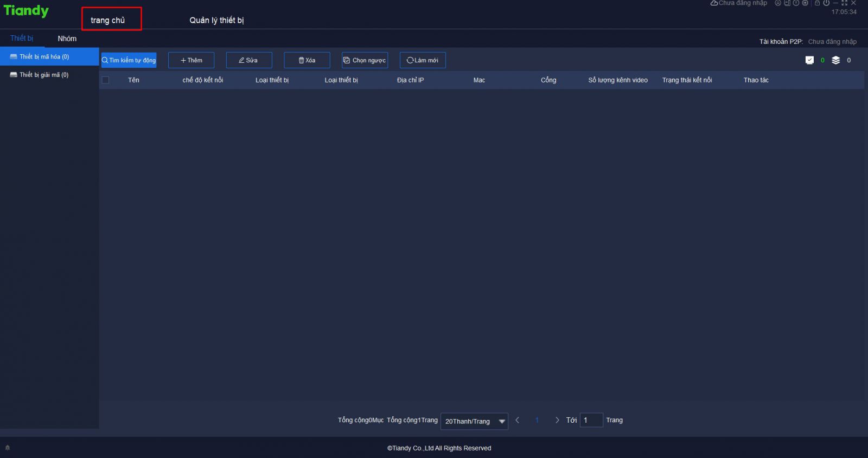Go to the next page arrow
868x458 pixels.
click(557, 420)
